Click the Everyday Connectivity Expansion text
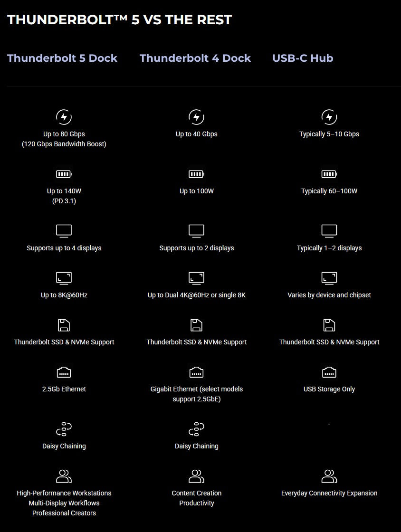401x532 pixels. click(329, 494)
